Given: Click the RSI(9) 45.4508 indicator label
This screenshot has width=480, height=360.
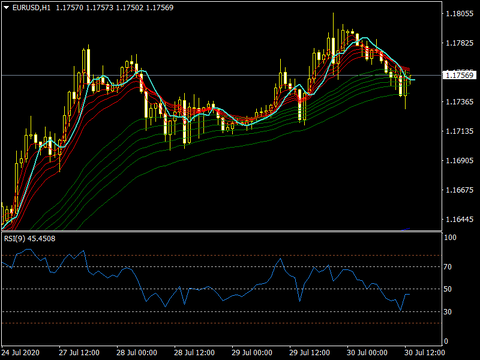Looking at the screenshot, I should (29, 239).
